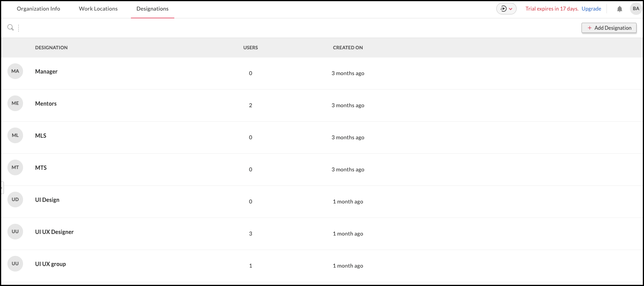Click the avatar beside UI UX Designer
The image size is (644, 286).
pos(15,232)
